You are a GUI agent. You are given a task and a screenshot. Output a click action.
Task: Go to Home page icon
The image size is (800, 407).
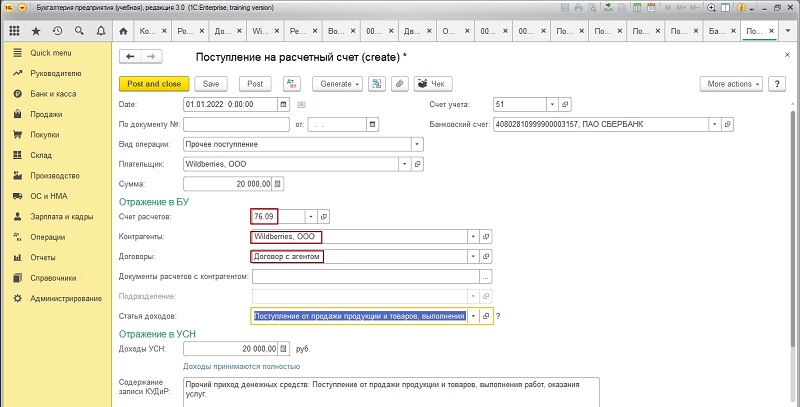click(123, 31)
